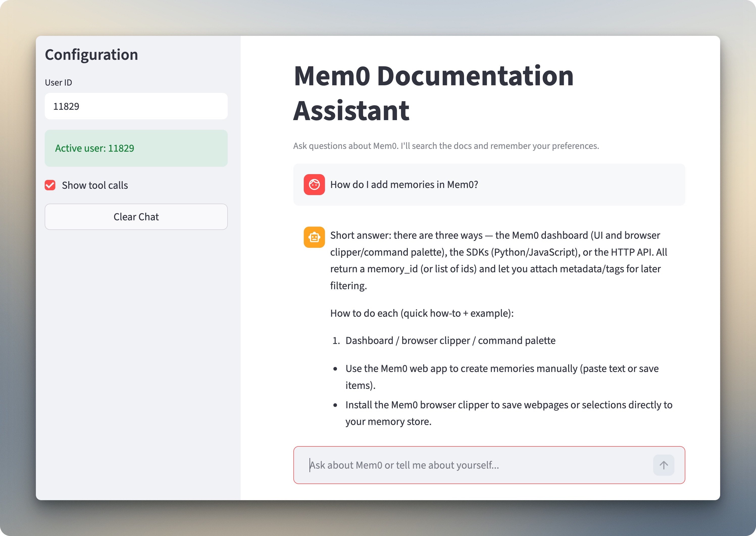Screen dimensions: 756x536
Task: Click the bot icon next to the answer
Action: coord(314,237)
